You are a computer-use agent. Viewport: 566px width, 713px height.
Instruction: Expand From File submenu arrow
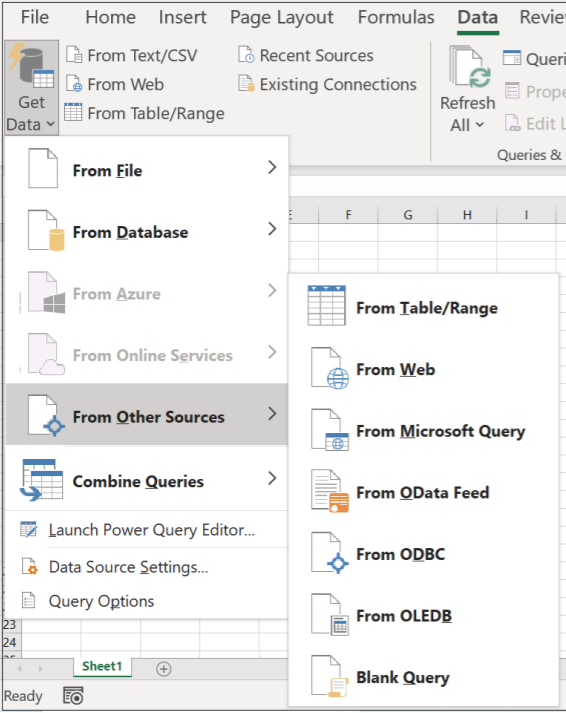tap(272, 167)
